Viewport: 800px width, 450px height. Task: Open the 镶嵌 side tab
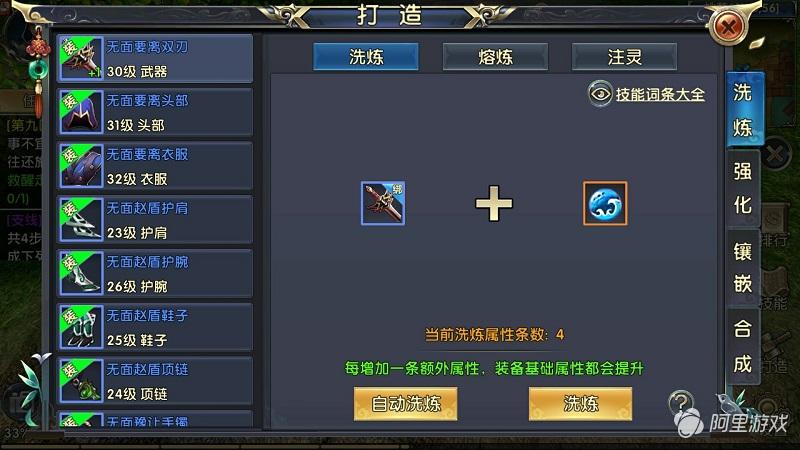pyautogui.click(x=743, y=268)
